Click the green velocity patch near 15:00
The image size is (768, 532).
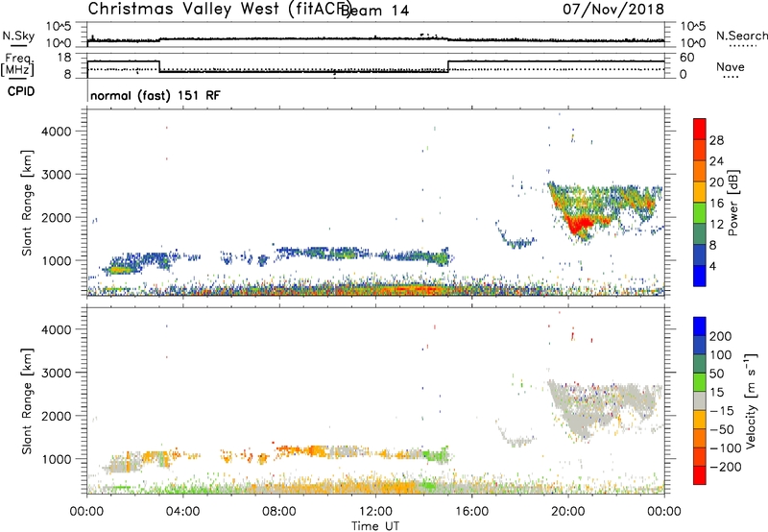point(437,455)
